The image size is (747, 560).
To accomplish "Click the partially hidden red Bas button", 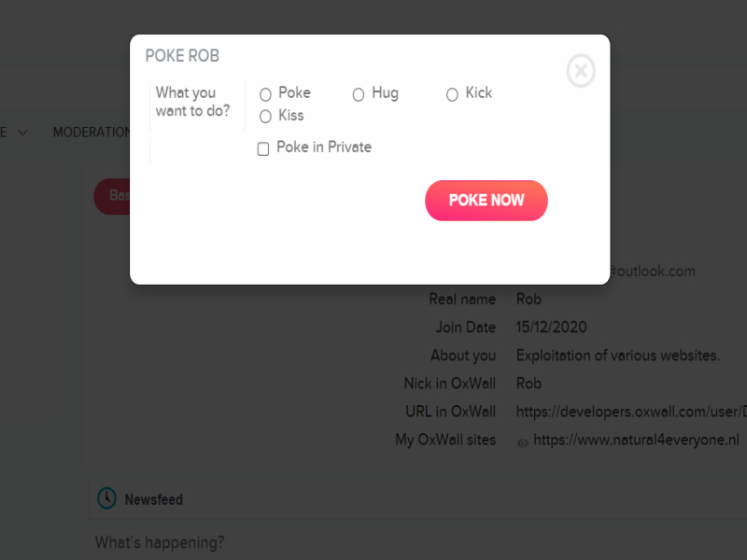I will point(112,196).
